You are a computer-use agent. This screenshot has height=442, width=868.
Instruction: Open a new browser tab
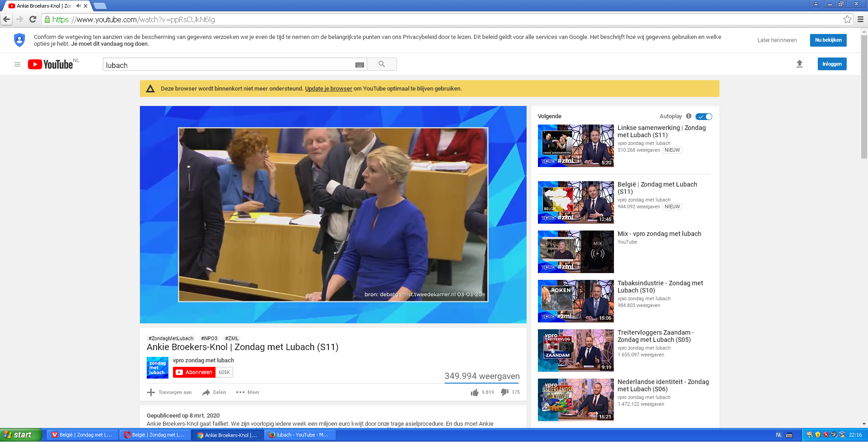pos(100,6)
